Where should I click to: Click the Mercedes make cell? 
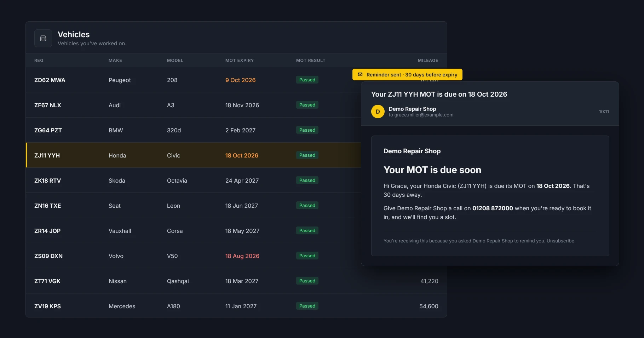[x=122, y=306]
